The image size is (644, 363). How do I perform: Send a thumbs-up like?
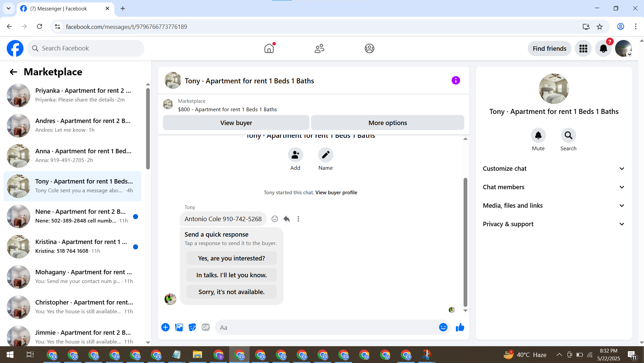(460, 327)
